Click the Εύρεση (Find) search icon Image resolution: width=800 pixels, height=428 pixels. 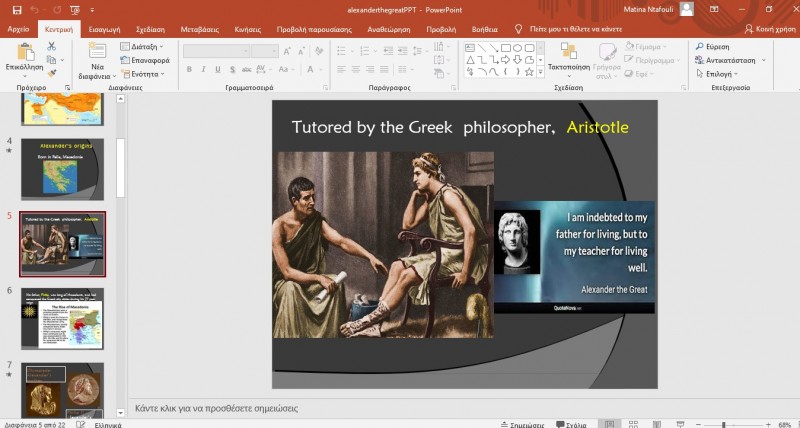pyautogui.click(x=699, y=46)
